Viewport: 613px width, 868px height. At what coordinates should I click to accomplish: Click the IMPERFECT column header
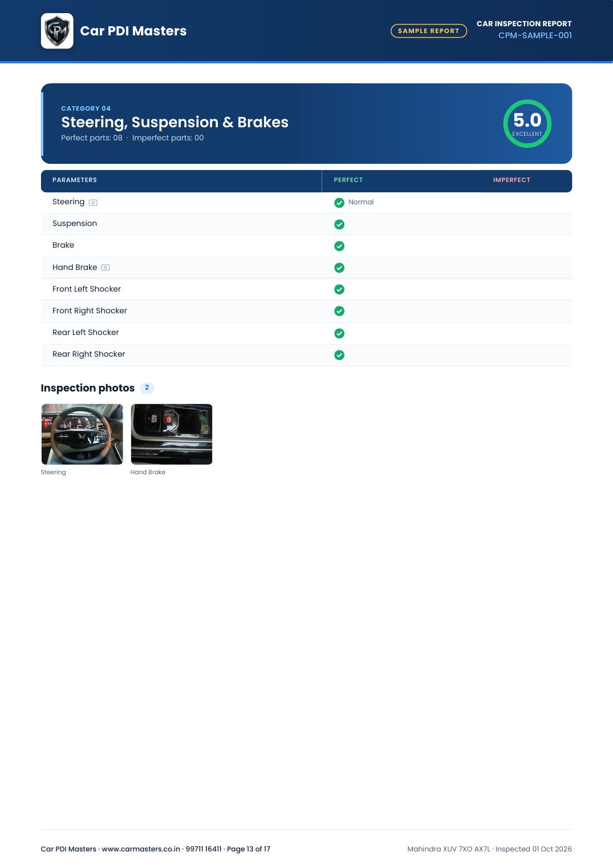(x=511, y=180)
